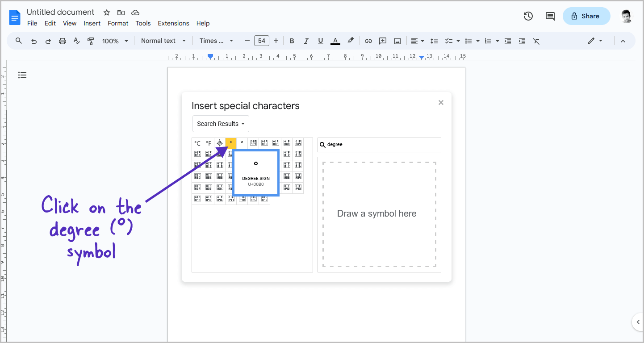Open the text color picker
Viewport: 644px width, 343px height.
point(335,41)
